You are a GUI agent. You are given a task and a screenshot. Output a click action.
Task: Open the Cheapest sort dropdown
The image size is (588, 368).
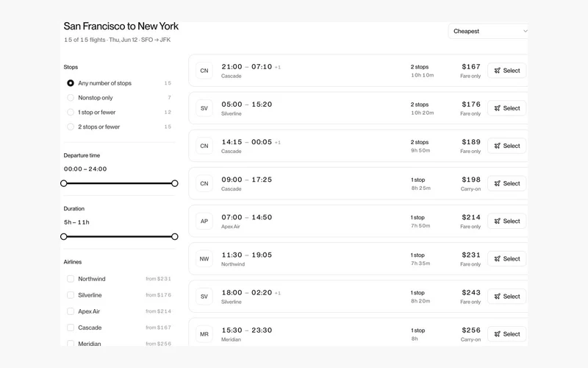[488, 31]
